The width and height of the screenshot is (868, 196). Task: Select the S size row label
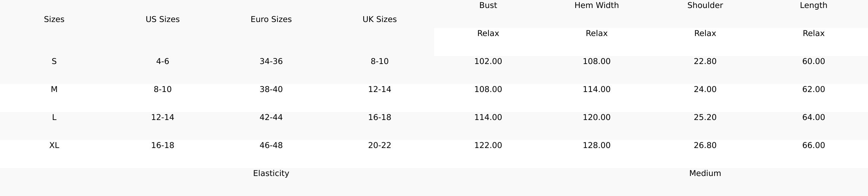click(x=54, y=62)
